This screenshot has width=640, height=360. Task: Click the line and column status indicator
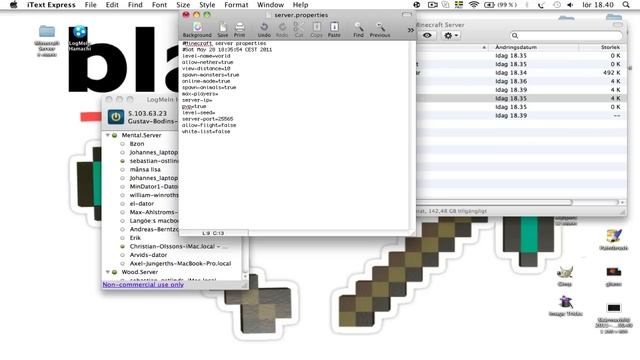pos(213,233)
